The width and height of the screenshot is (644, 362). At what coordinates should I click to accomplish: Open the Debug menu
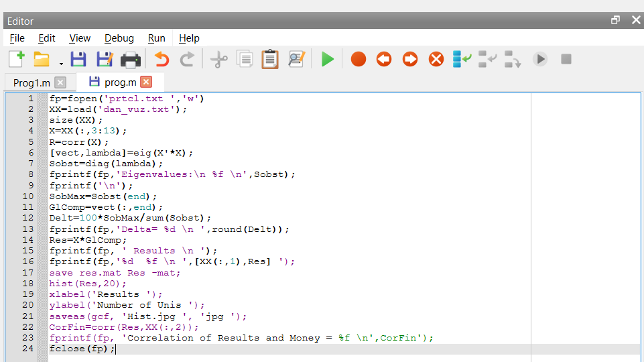tap(119, 38)
